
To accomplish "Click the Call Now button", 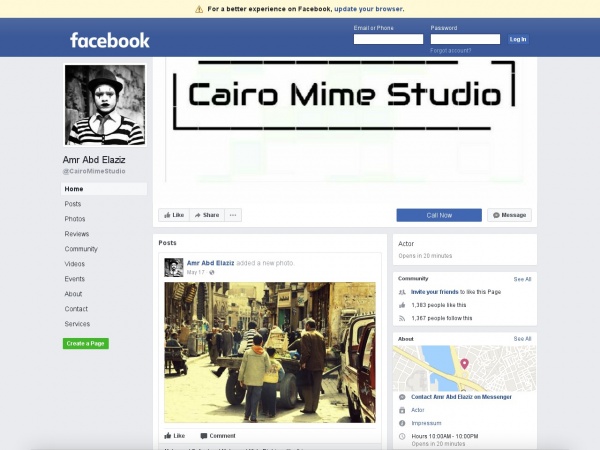I will [x=439, y=215].
